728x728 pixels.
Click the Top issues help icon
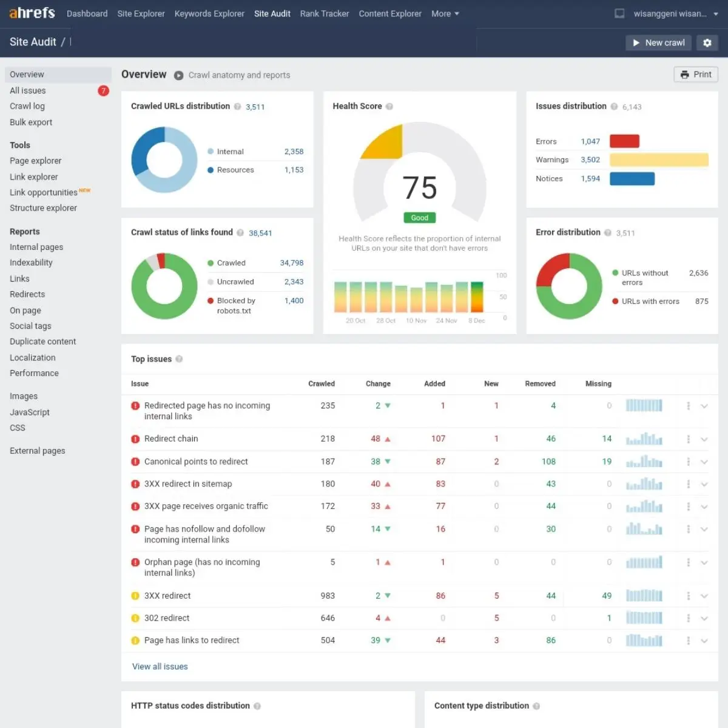point(179,359)
